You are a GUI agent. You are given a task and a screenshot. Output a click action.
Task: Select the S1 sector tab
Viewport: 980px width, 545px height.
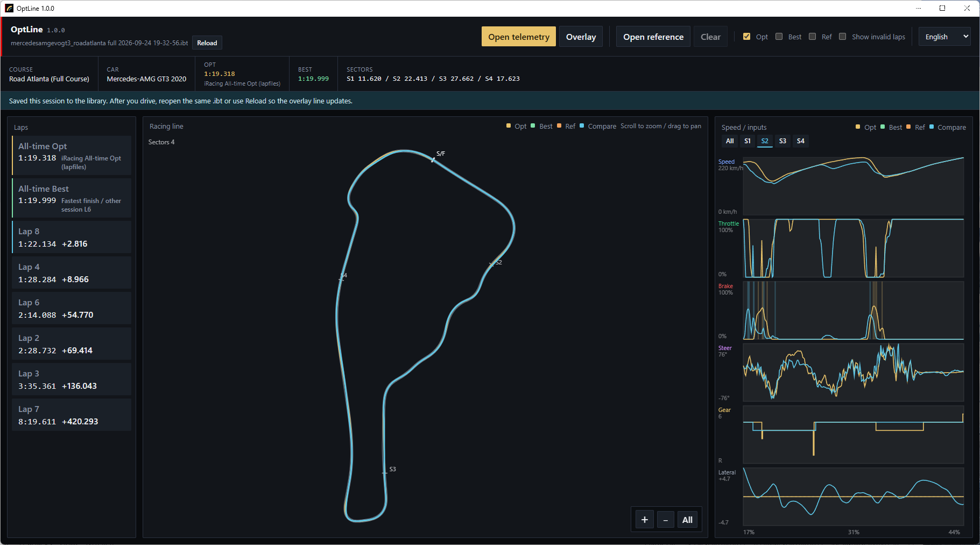click(x=748, y=141)
